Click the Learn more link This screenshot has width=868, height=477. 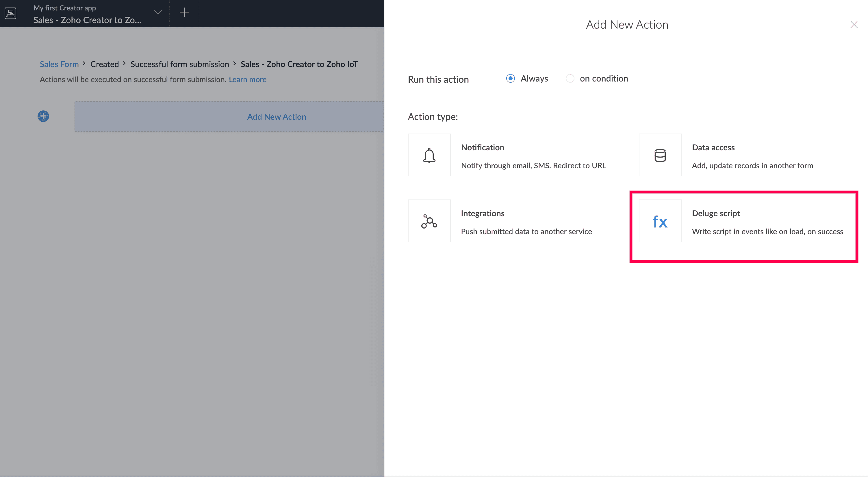point(247,79)
